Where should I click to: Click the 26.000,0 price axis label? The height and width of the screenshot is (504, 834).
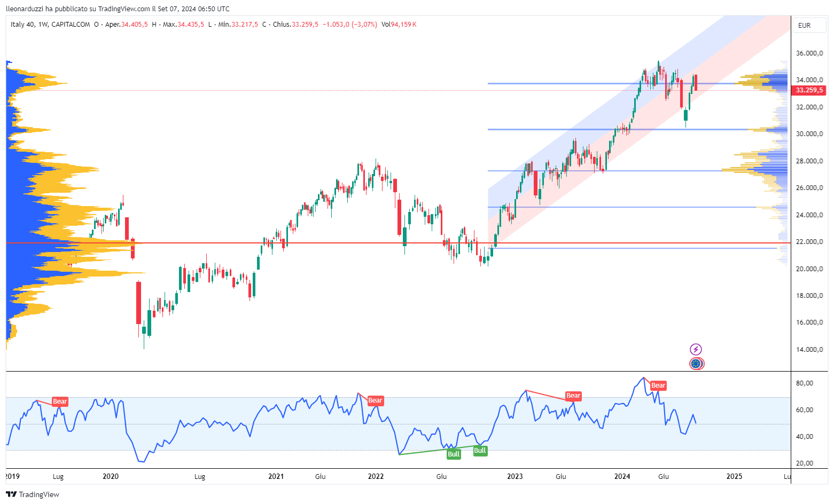pyautogui.click(x=809, y=188)
